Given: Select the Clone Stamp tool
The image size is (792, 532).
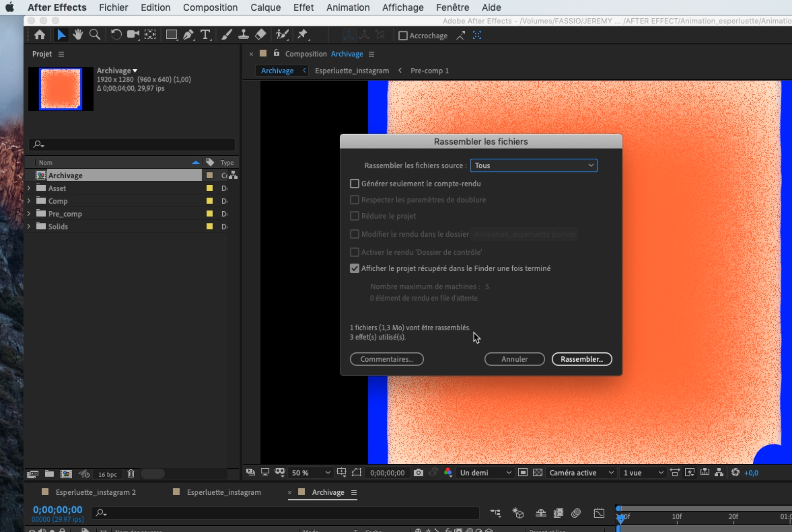Looking at the screenshot, I should click(x=243, y=35).
